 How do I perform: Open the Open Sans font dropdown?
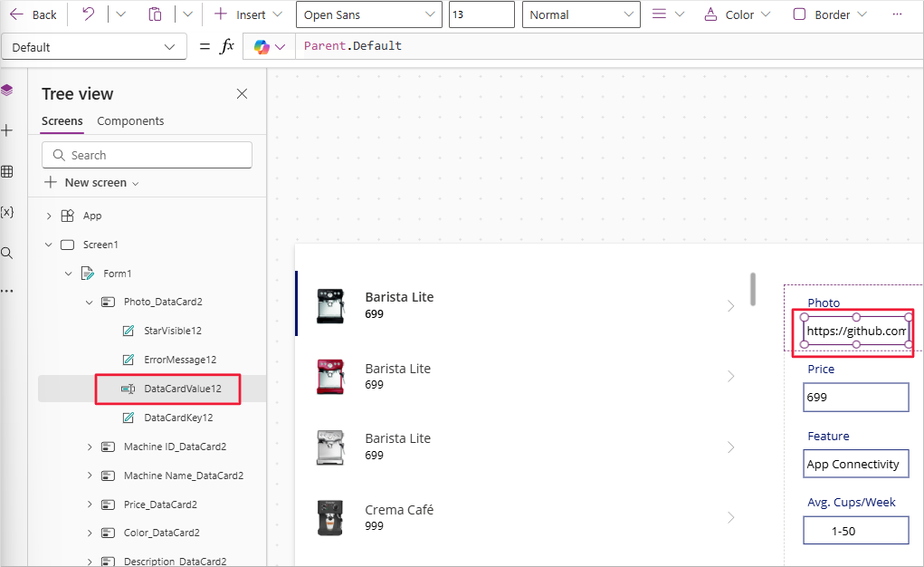click(x=369, y=14)
